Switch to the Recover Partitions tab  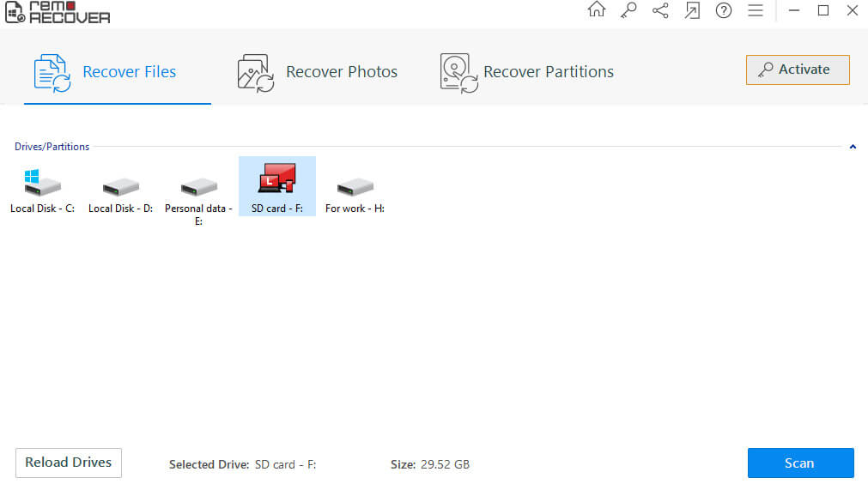pyautogui.click(x=527, y=72)
